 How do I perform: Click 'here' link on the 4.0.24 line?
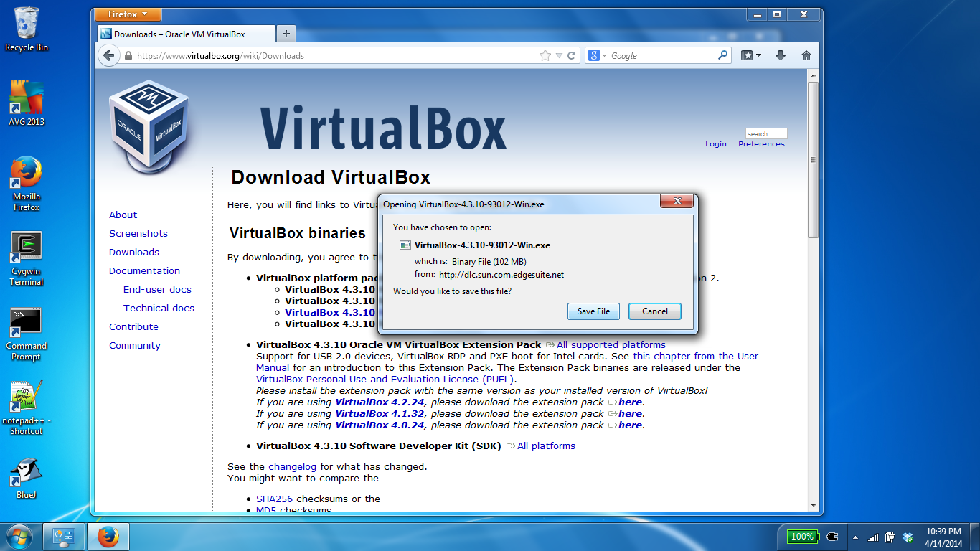click(631, 425)
